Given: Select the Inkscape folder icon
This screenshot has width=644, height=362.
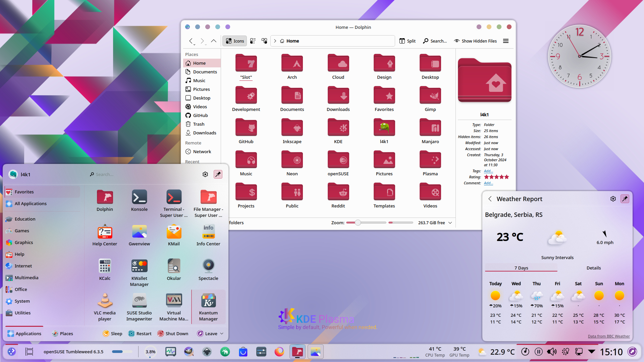Looking at the screenshot, I should [x=292, y=127].
